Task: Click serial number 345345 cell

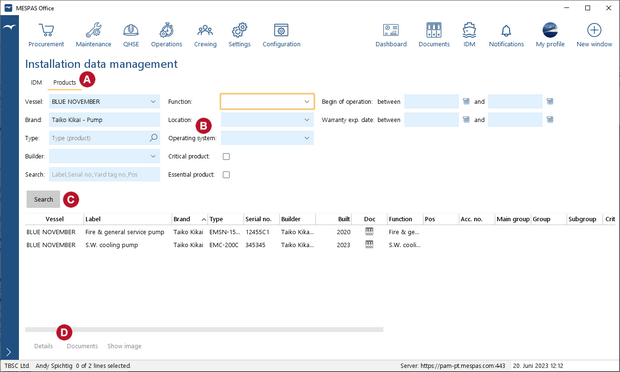Action: (255, 245)
